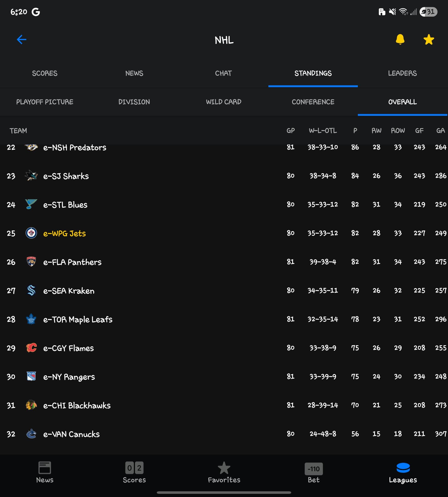Select the WILD CARD standings view
The height and width of the screenshot is (497, 448).
pyautogui.click(x=223, y=102)
